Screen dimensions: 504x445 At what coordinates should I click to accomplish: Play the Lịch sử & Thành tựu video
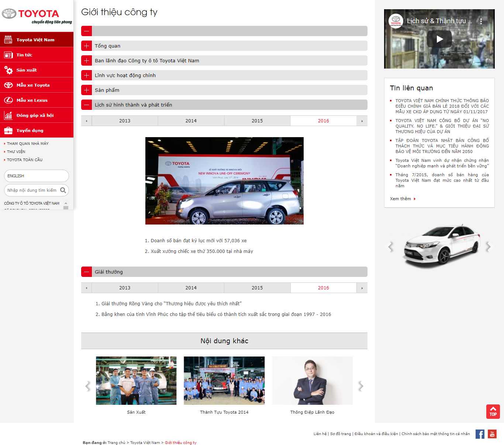(439, 39)
